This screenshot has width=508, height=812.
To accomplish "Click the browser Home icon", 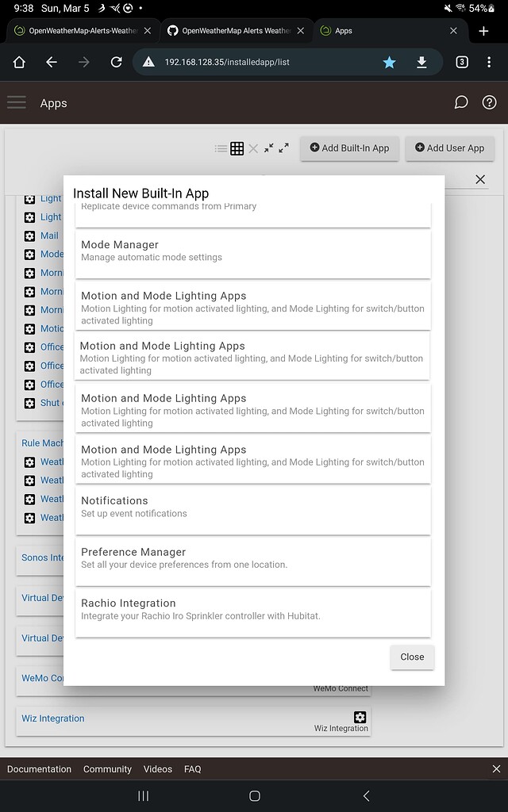I will pos(18,61).
